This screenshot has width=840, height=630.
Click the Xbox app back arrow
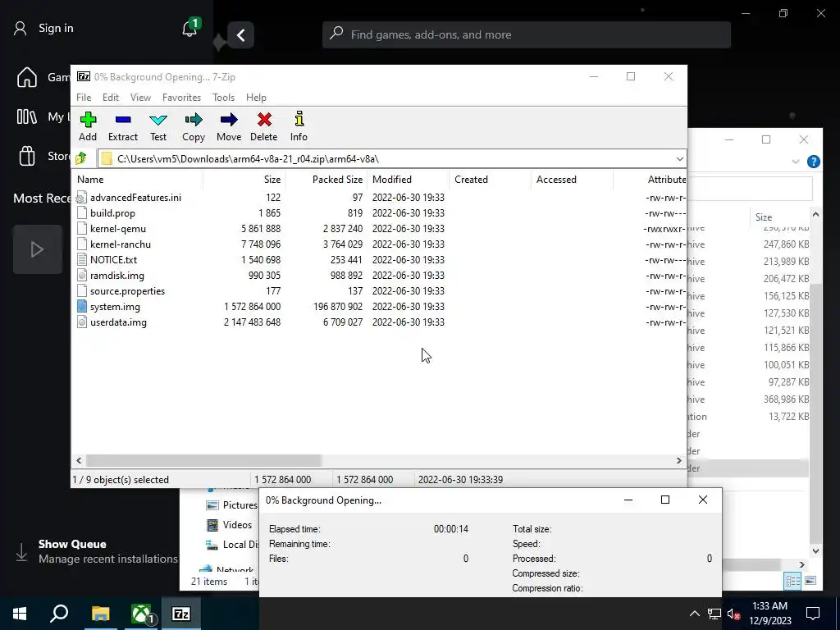click(240, 35)
